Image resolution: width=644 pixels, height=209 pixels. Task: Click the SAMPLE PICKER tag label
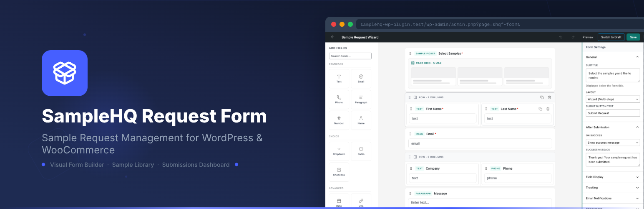(x=425, y=54)
